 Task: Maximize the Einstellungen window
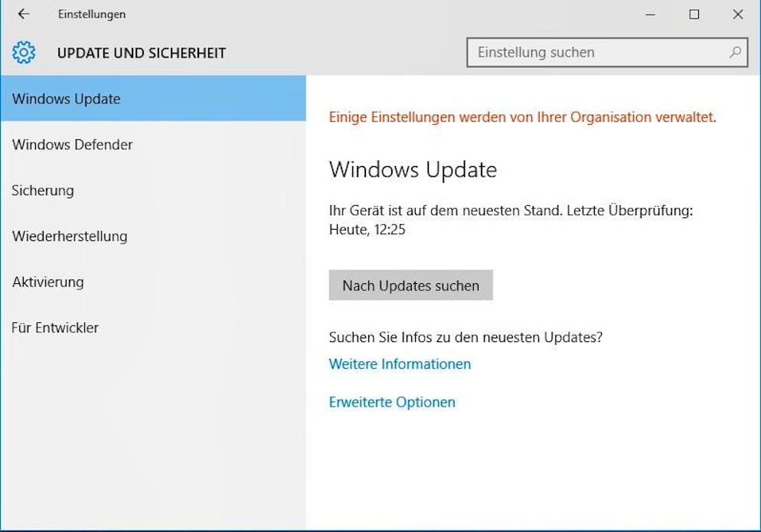(x=694, y=15)
